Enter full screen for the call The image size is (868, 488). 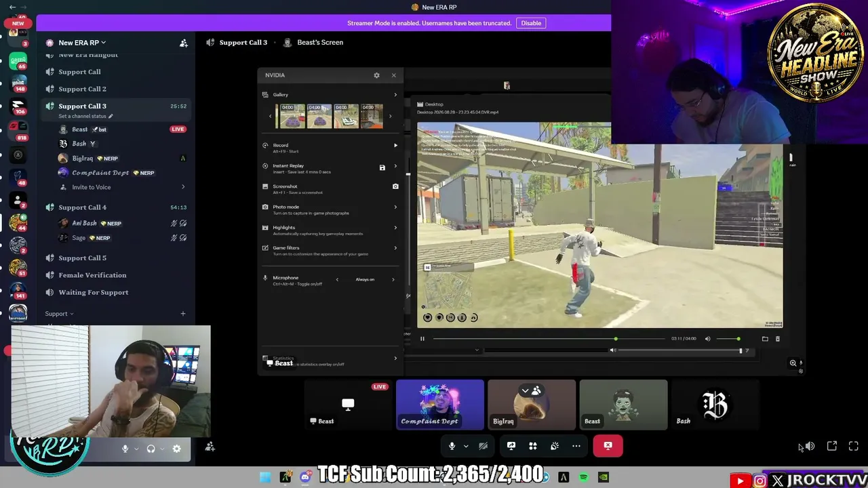click(x=854, y=446)
